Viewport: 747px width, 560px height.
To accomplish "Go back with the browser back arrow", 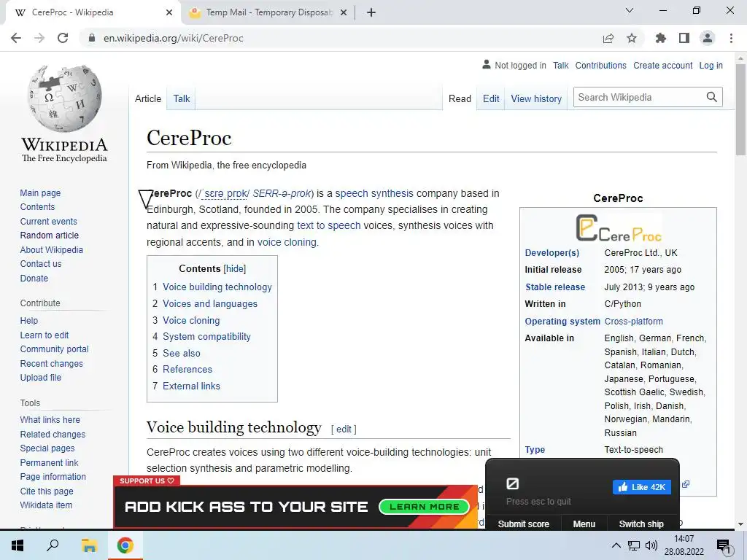I will pos(16,38).
